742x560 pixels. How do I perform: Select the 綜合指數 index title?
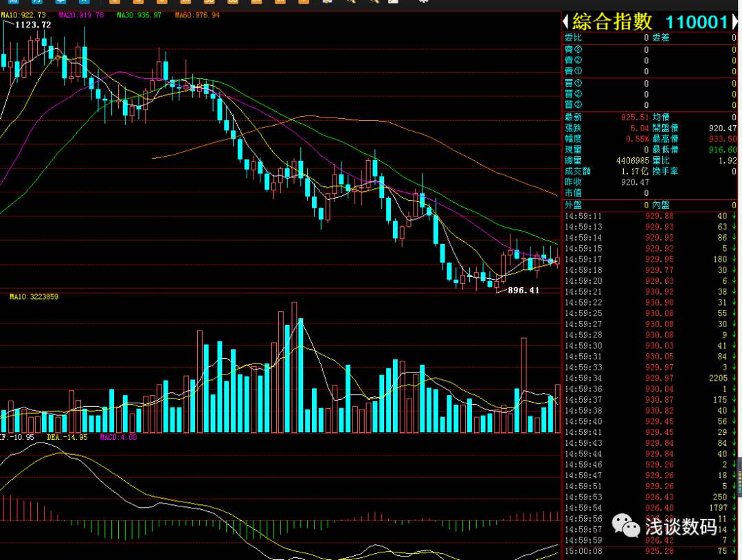(612, 22)
